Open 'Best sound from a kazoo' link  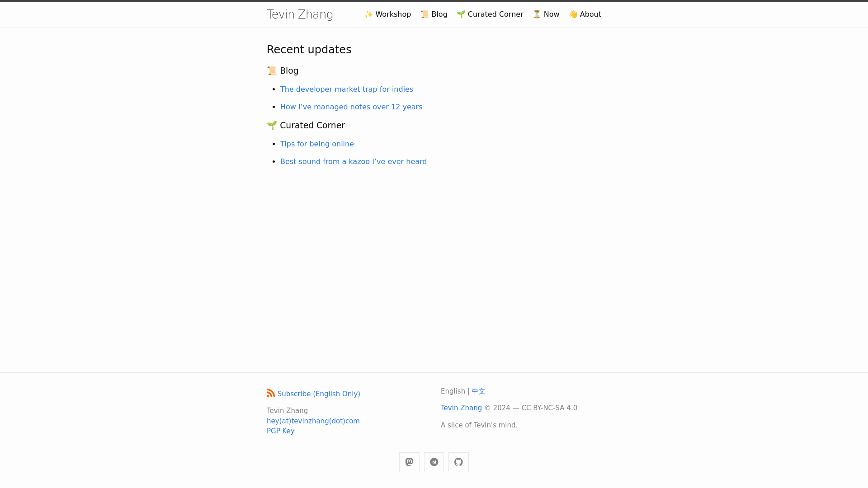coord(354,162)
